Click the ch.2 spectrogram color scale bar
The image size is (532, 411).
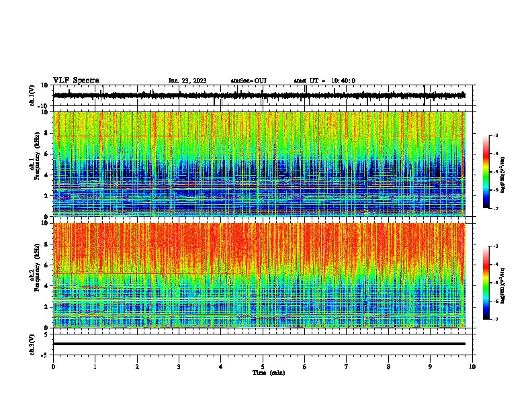pyautogui.click(x=486, y=283)
